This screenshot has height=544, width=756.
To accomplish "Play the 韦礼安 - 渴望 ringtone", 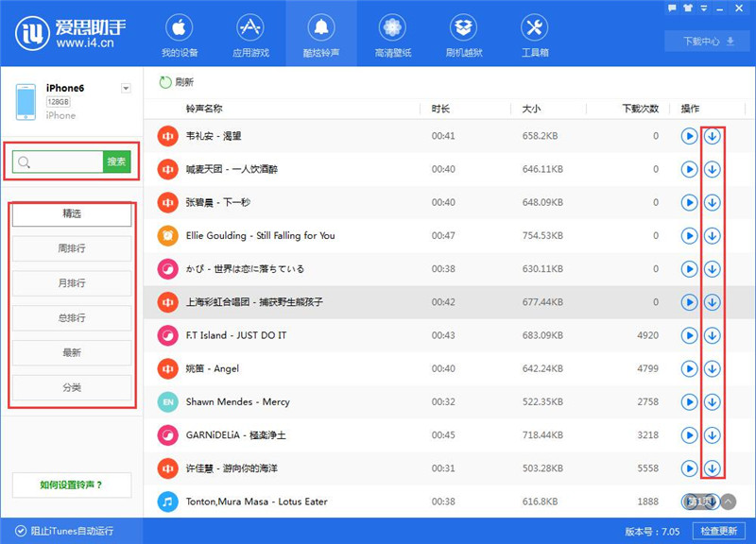I will (x=689, y=136).
